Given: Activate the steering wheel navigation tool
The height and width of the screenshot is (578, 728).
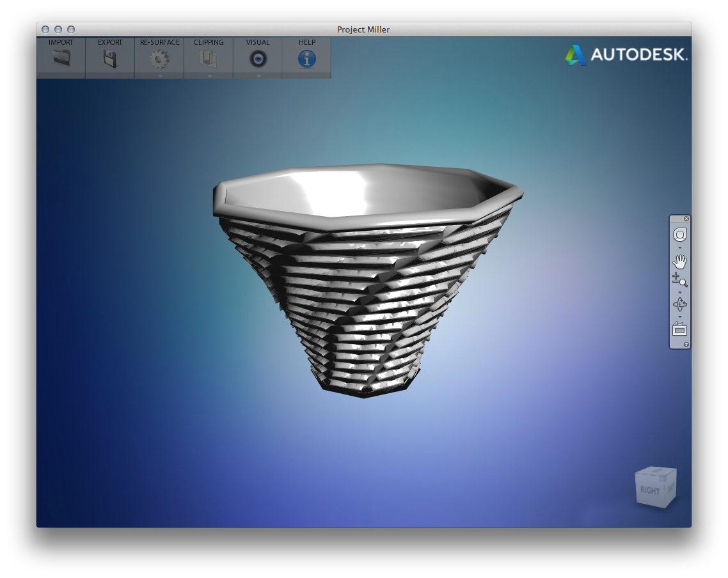Looking at the screenshot, I should pos(679,235).
